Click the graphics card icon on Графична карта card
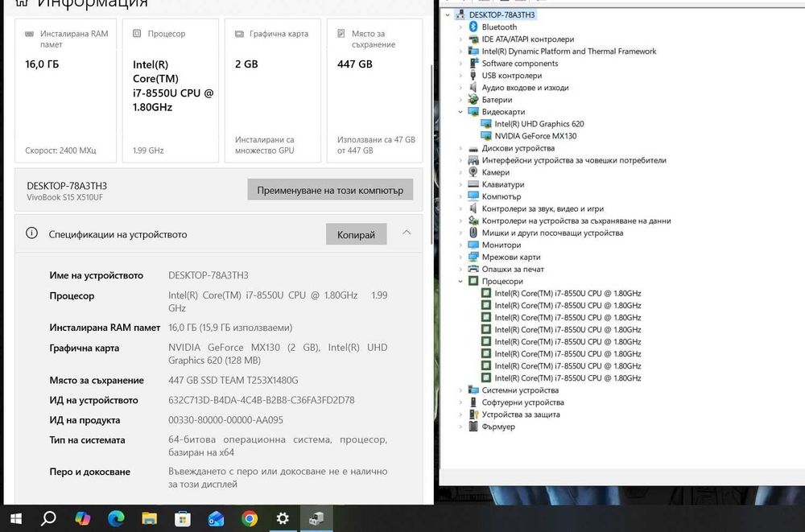This screenshot has width=805, height=532. click(x=239, y=34)
